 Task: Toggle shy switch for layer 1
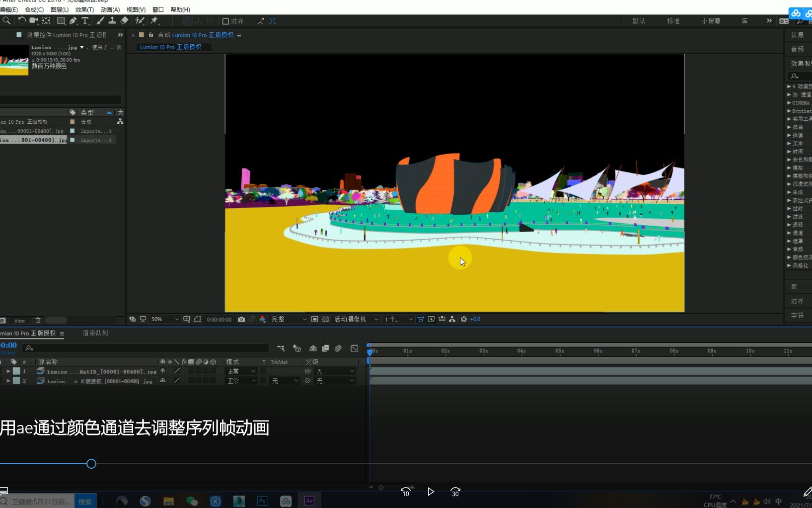click(162, 371)
